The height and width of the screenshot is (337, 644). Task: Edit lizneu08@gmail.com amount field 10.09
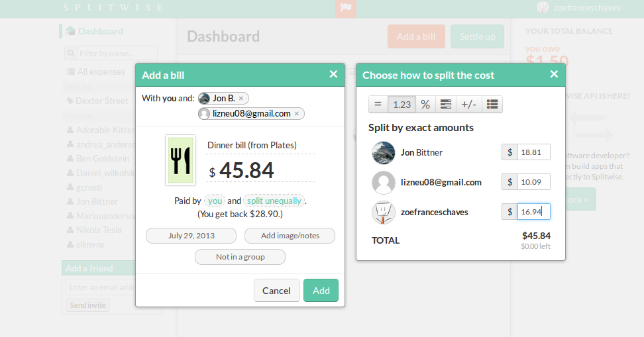pyautogui.click(x=533, y=182)
